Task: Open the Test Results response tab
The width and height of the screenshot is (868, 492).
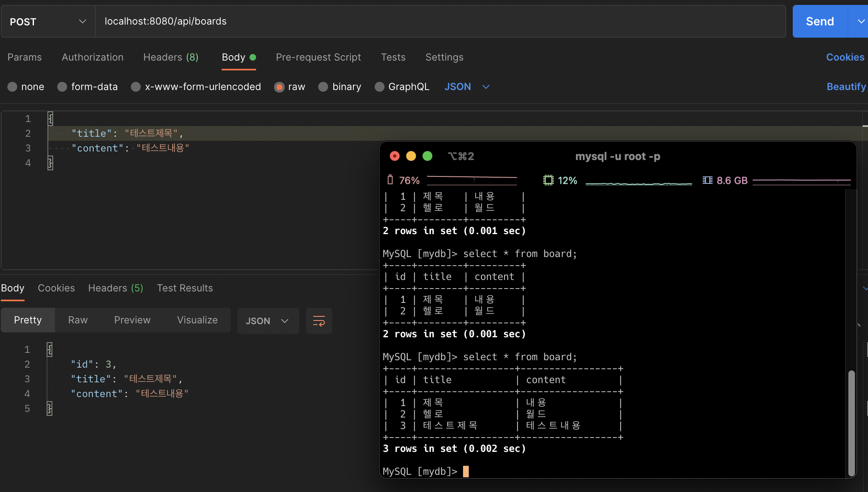Action: (184, 288)
